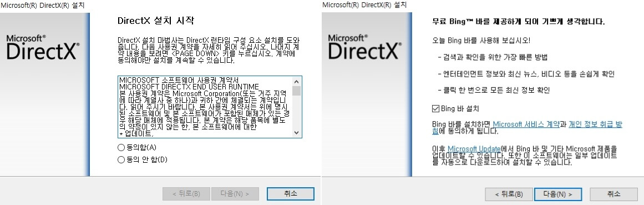Open the 개인 정보 취급 방침 link

click(595, 124)
